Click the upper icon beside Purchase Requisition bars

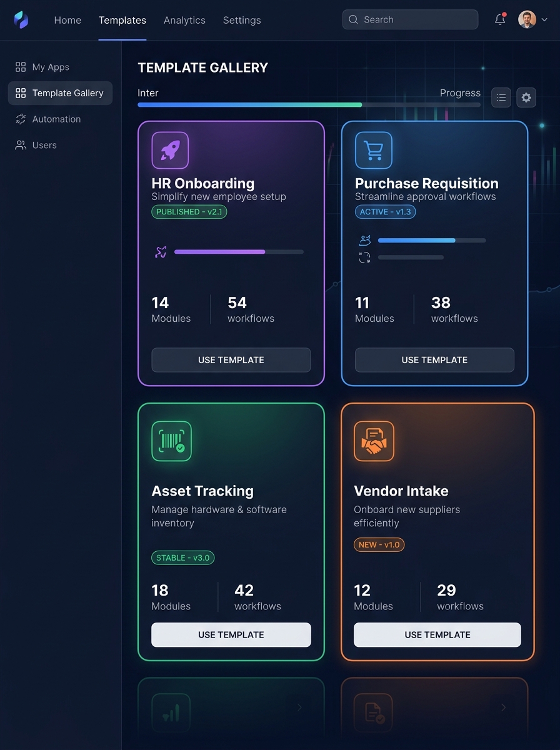(365, 240)
